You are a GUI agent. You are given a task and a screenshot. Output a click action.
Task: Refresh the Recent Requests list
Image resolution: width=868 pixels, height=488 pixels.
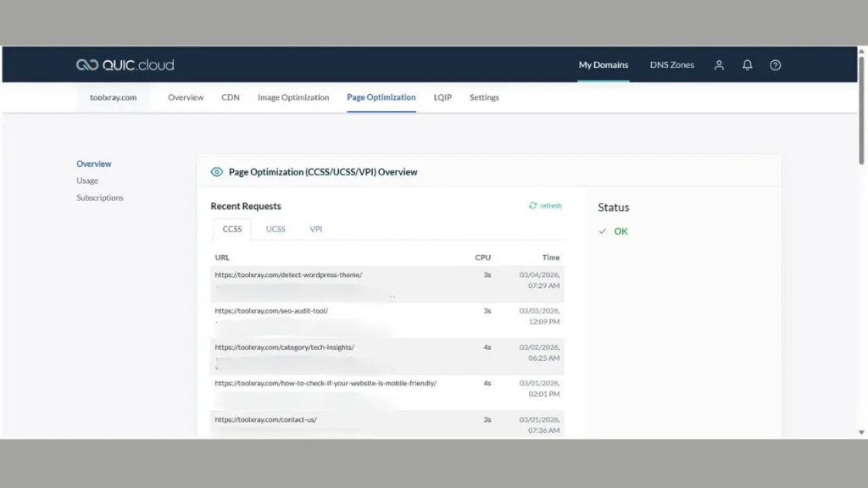pyautogui.click(x=545, y=205)
